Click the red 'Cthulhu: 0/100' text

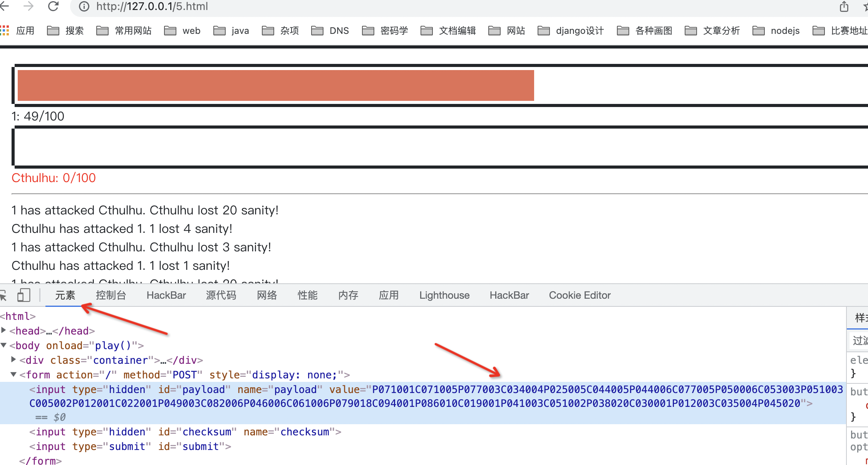54,178
